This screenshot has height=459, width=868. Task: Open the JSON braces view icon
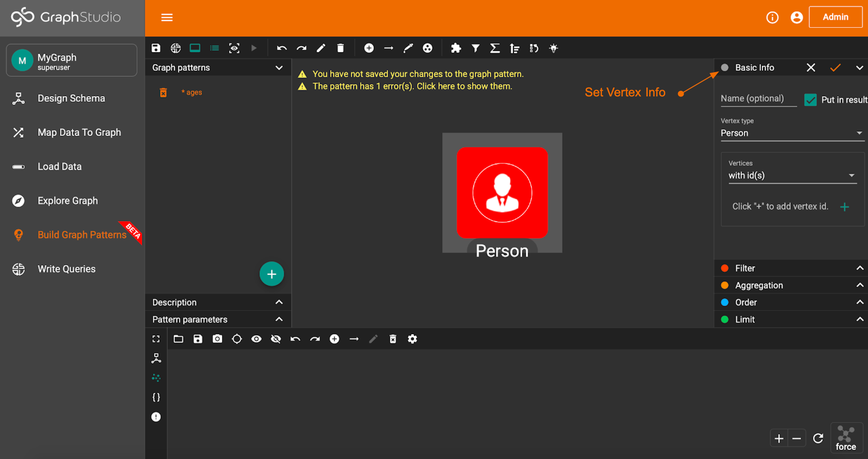pyautogui.click(x=156, y=397)
